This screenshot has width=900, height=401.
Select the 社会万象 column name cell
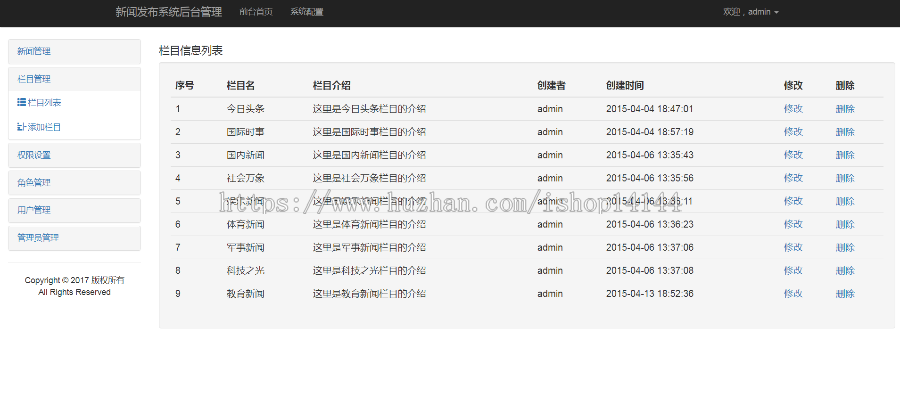click(x=246, y=178)
